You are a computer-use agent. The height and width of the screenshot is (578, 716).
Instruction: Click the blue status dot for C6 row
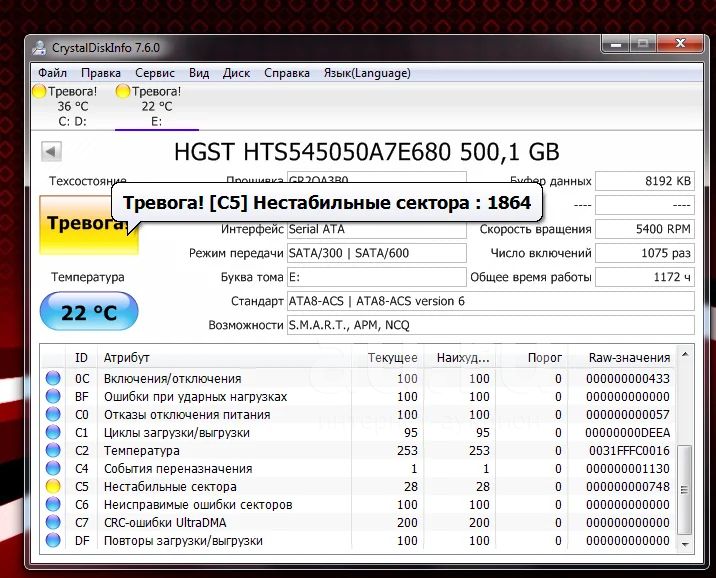[x=53, y=504]
